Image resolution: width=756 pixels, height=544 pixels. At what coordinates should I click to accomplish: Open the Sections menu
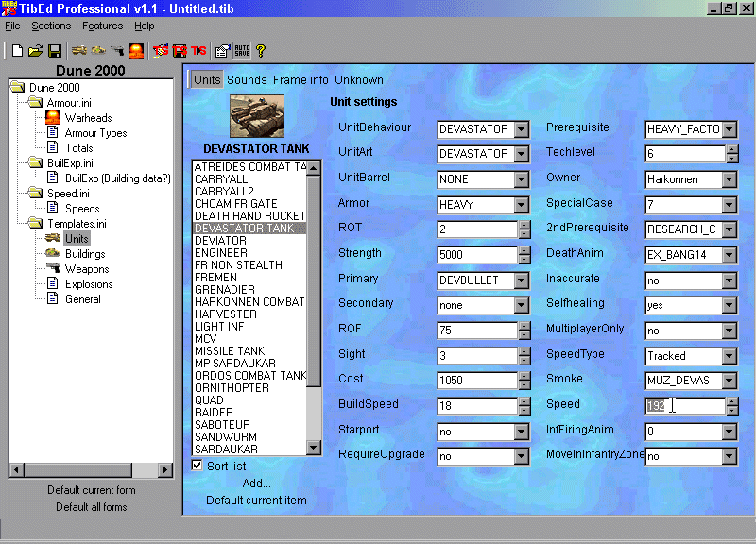point(51,26)
